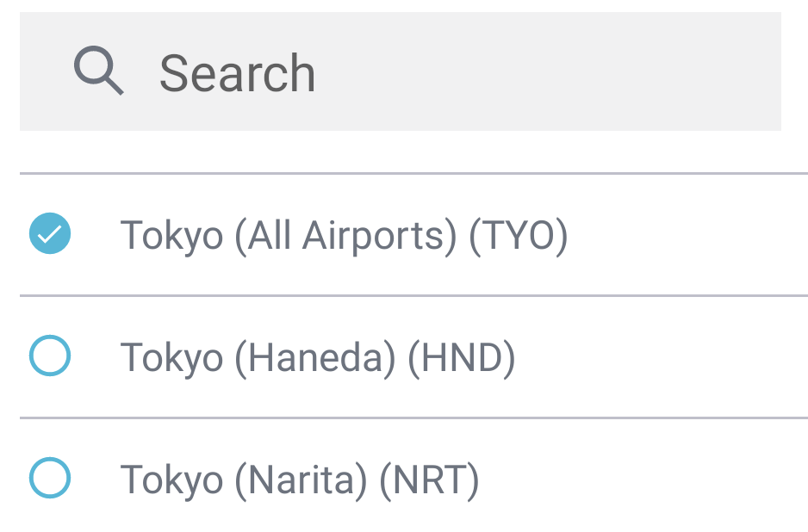The image size is (808, 532).
Task: Click the blank area of the Haneda row
Action: tap(660, 356)
